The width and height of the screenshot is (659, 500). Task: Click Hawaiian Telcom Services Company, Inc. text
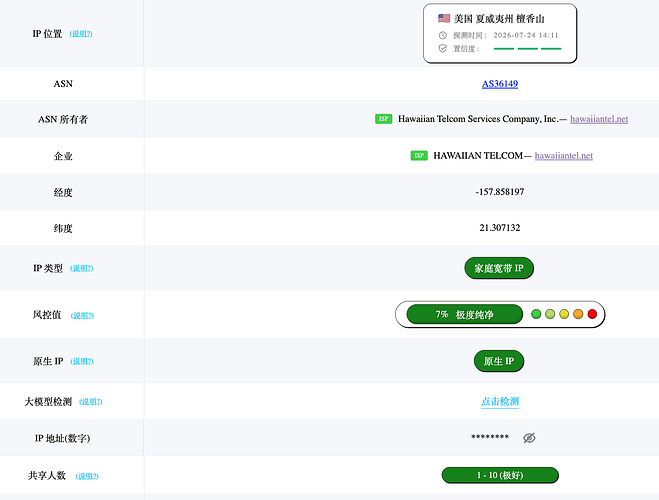pos(478,119)
